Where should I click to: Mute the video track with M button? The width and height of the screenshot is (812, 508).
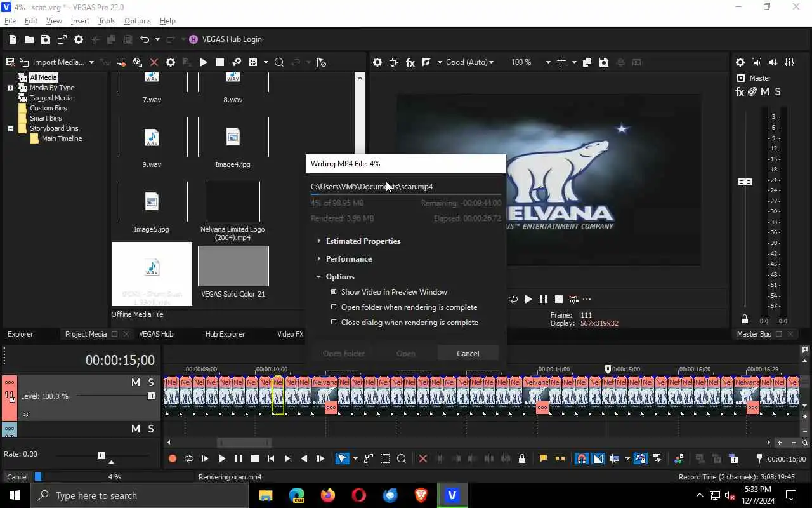point(135,382)
